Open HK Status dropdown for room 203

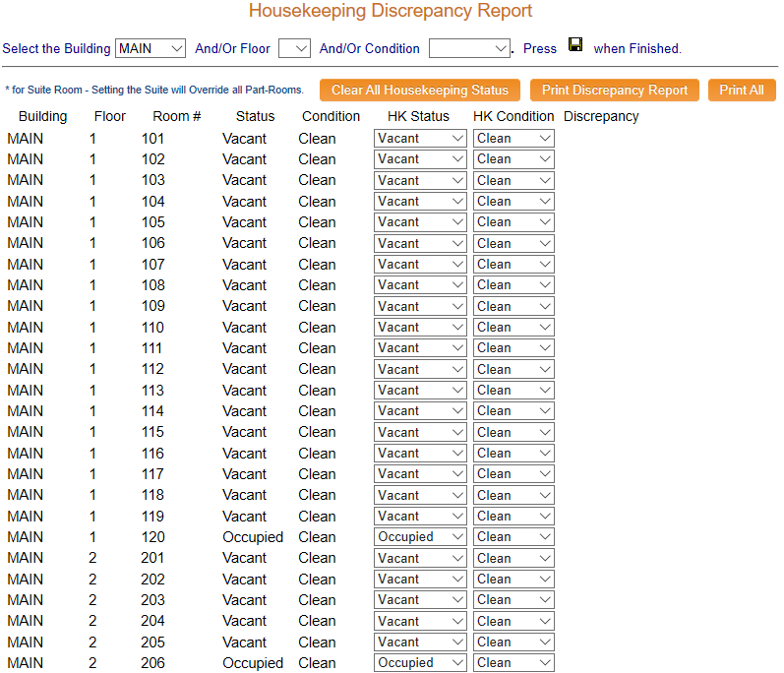point(420,600)
